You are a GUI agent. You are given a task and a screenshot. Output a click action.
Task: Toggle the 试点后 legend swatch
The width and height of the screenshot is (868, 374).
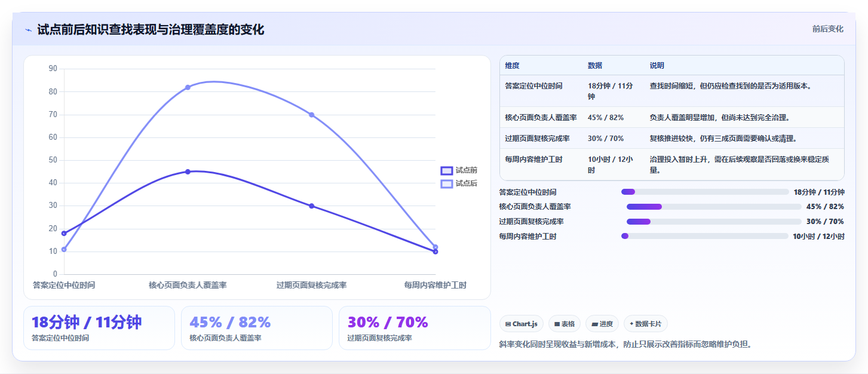(x=446, y=183)
